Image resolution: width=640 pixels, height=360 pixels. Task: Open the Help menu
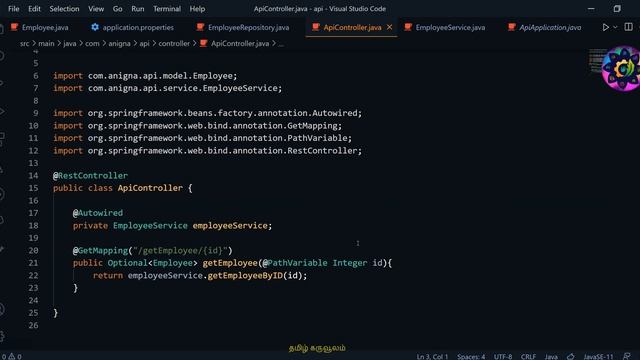197,9
